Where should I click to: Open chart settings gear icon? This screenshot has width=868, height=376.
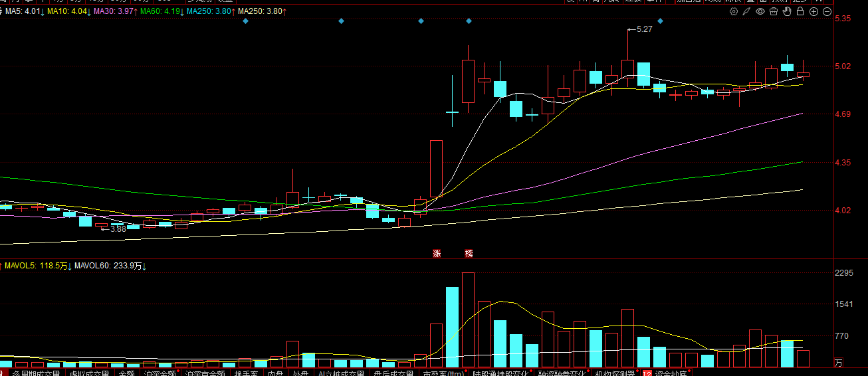click(x=734, y=11)
